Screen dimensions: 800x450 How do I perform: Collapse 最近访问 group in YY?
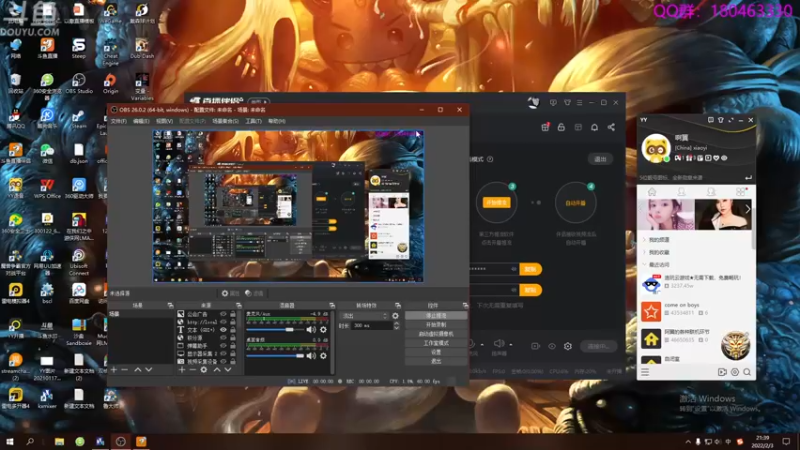point(644,264)
